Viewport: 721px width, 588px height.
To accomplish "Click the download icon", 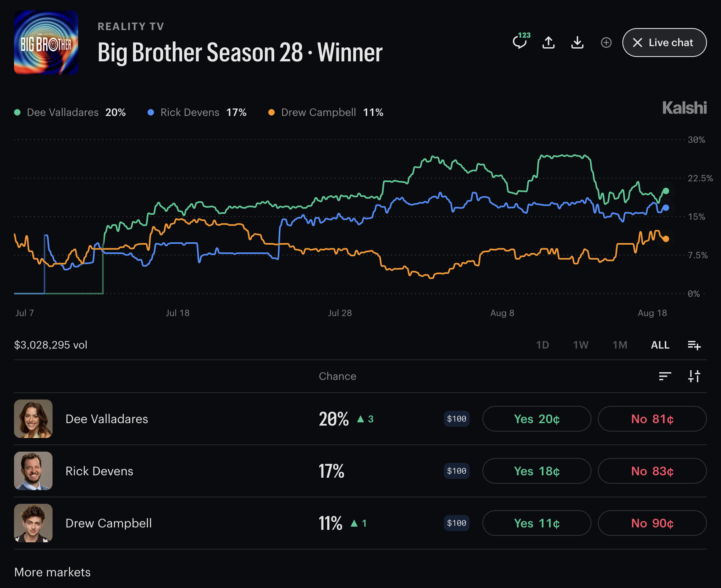I will (577, 43).
